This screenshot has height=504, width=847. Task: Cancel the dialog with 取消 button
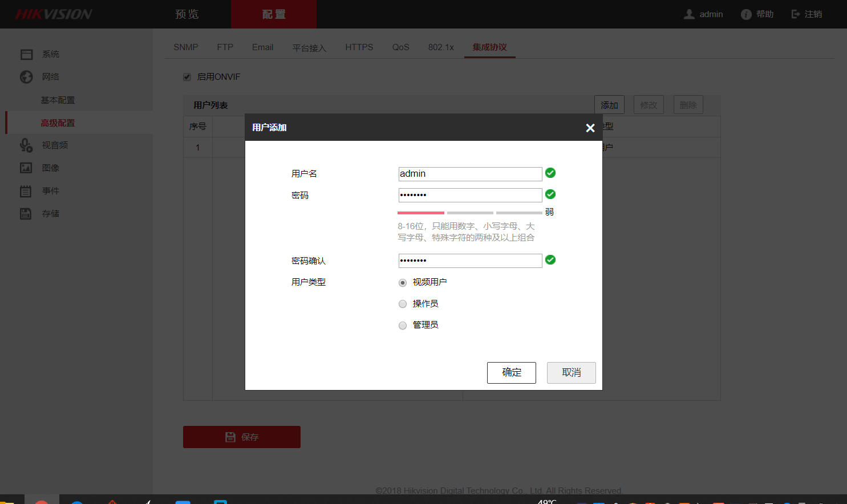click(x=571, y=372)
